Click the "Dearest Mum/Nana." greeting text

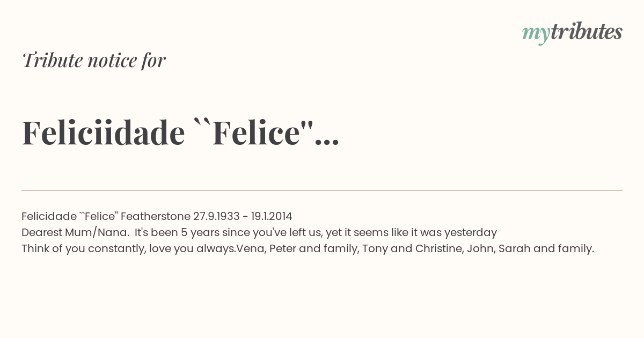[x=75, y=232]
